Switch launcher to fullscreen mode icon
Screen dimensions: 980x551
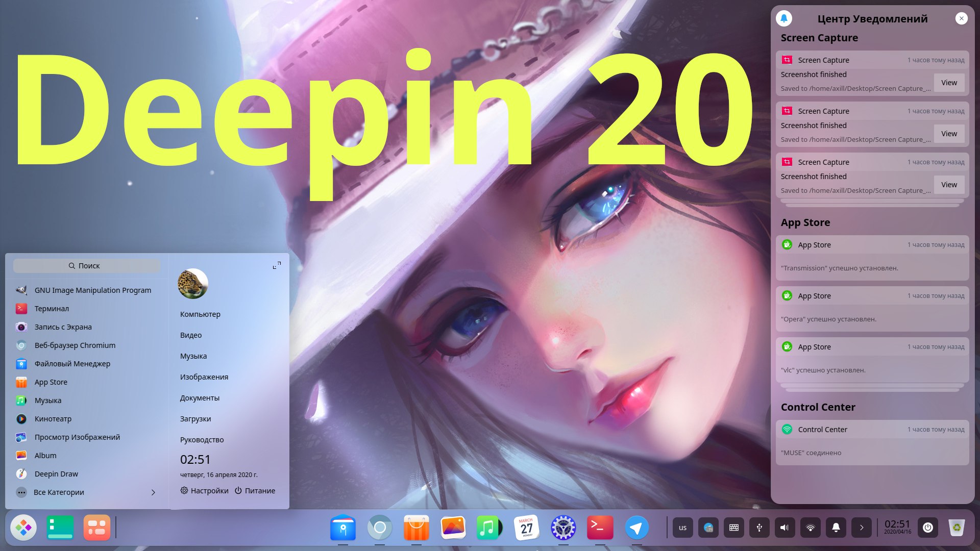pyautogui.click(x=277, y=266)
